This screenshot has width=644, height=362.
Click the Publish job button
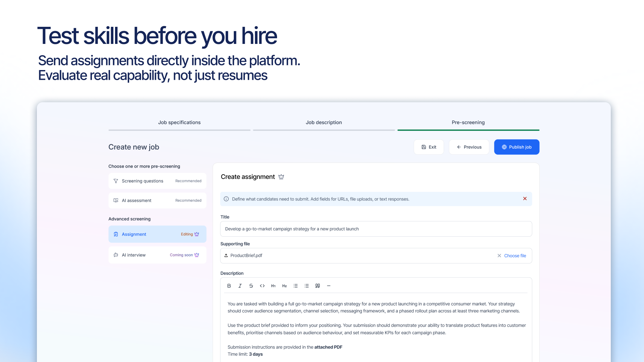(517, 147)
